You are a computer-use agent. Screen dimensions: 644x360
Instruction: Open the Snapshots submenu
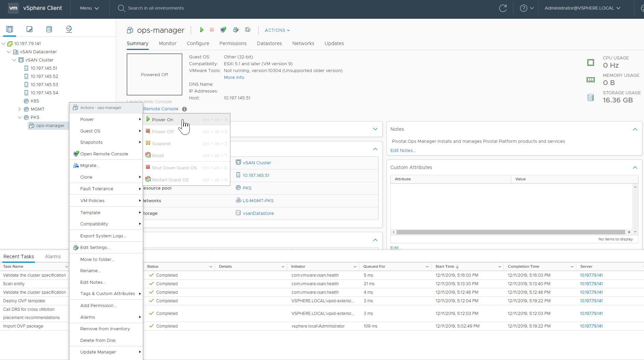106,142
